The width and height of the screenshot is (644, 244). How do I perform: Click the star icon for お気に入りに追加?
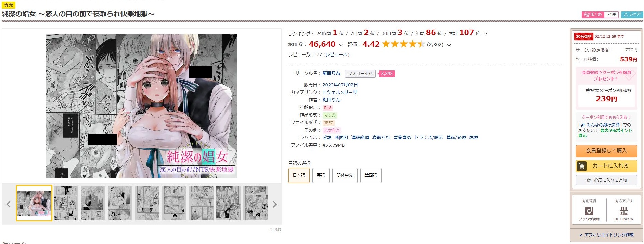(589, 180)
